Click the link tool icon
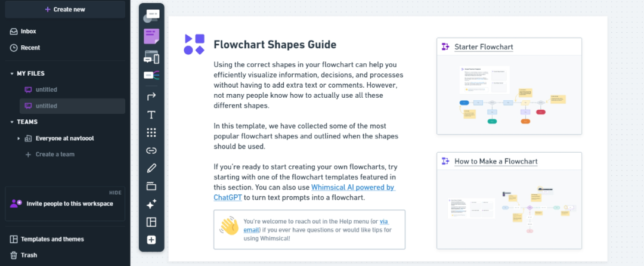644x266 pixels. pos(151,150)
